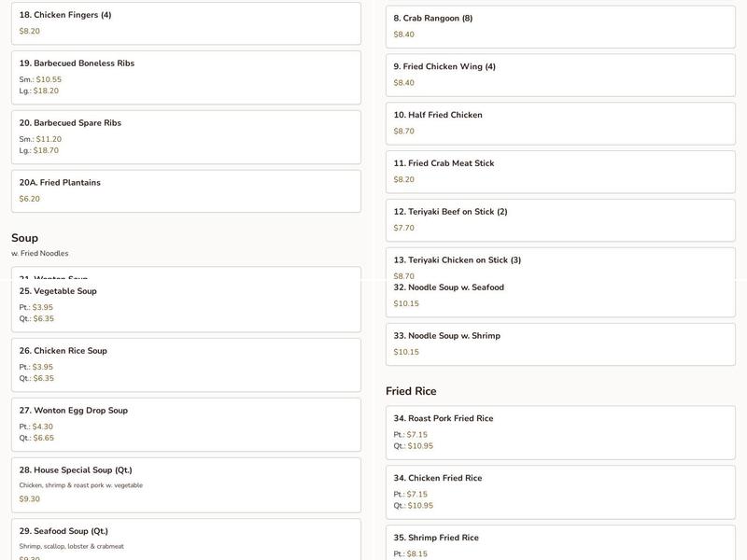Open the Chicken Rice Soup item
747x560 pixels.
(186, 365)
